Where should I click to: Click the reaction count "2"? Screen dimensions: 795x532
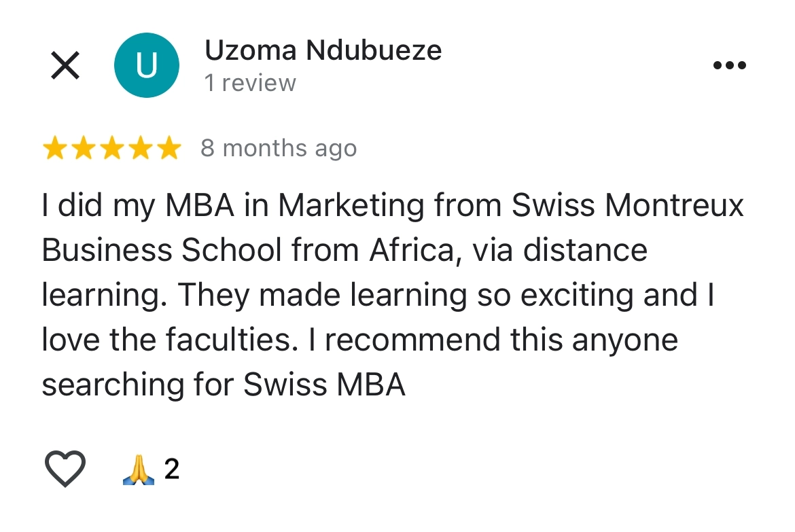(172, 469)
